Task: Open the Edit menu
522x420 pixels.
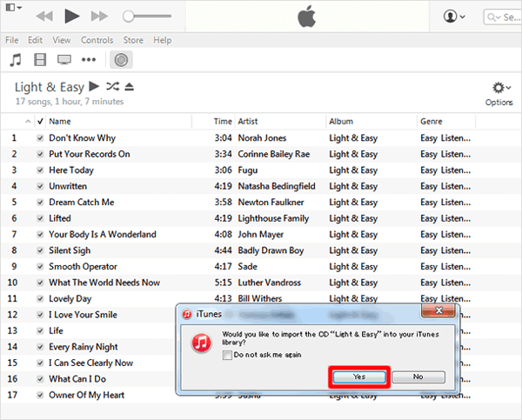Action: pos(35,40)
